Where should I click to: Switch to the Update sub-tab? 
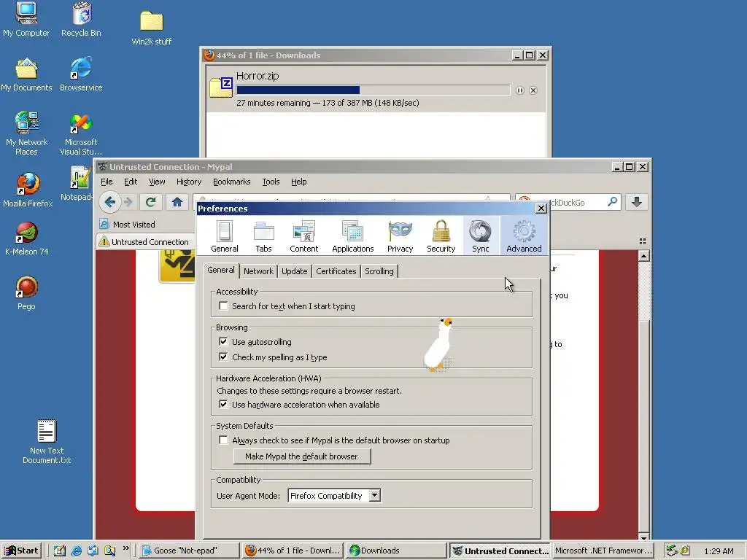tap(295, 271)
